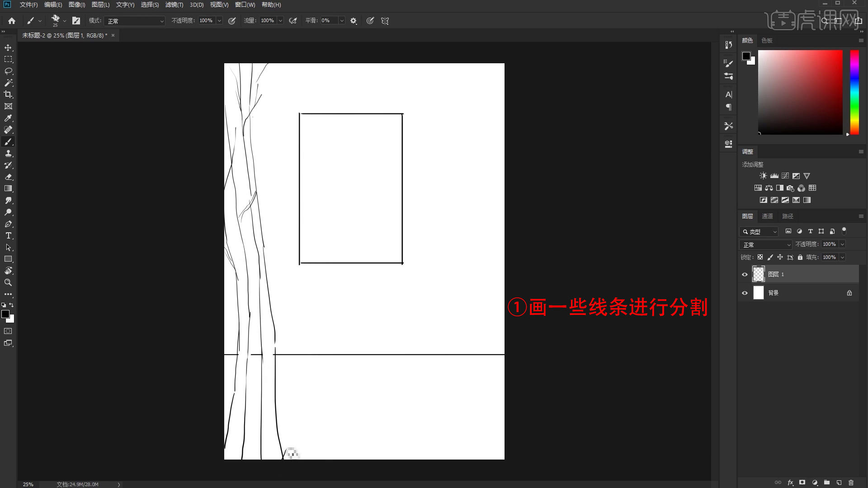
Task: Click the fx layer styles button
Action: click(x=790, y=482)
